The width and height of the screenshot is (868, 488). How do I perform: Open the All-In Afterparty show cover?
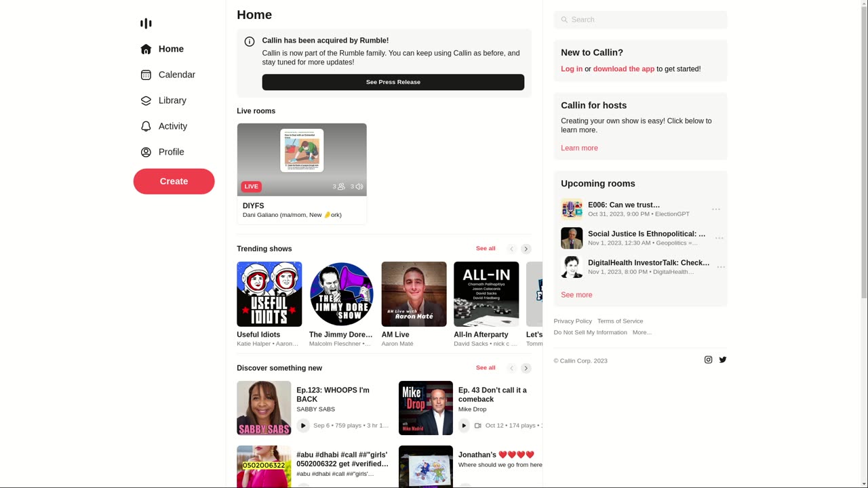point(486,294)
